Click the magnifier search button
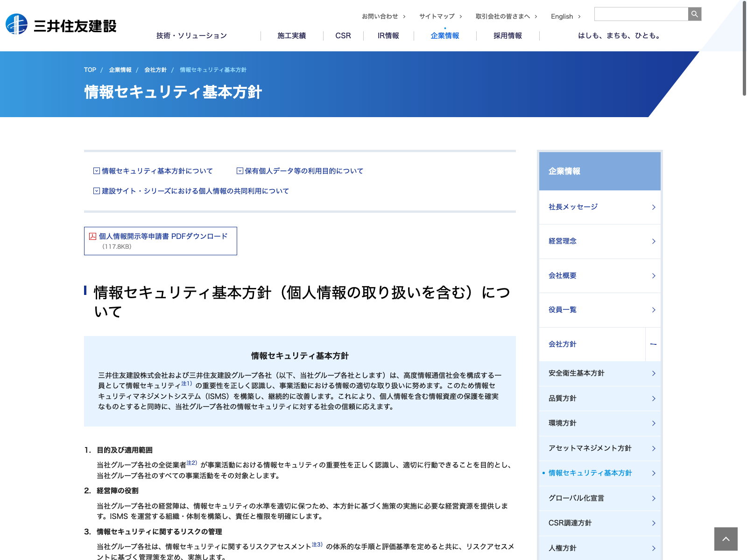This screenshot has width=747, height=560. [694, 14]
